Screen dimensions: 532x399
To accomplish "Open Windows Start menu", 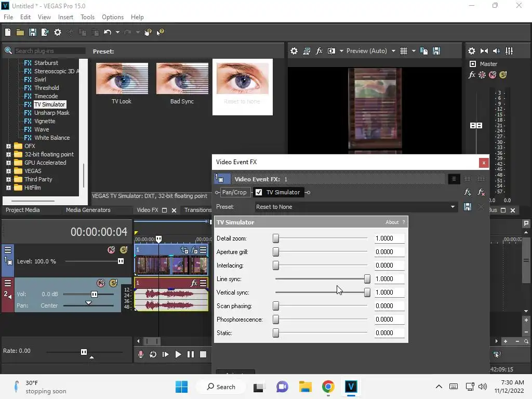I will click(x=181, y=387).
